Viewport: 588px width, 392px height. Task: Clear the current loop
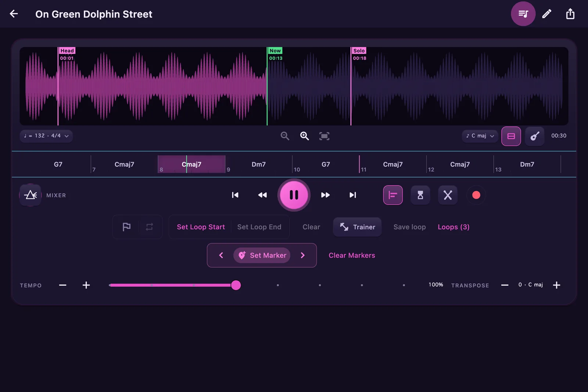point(311,227)
